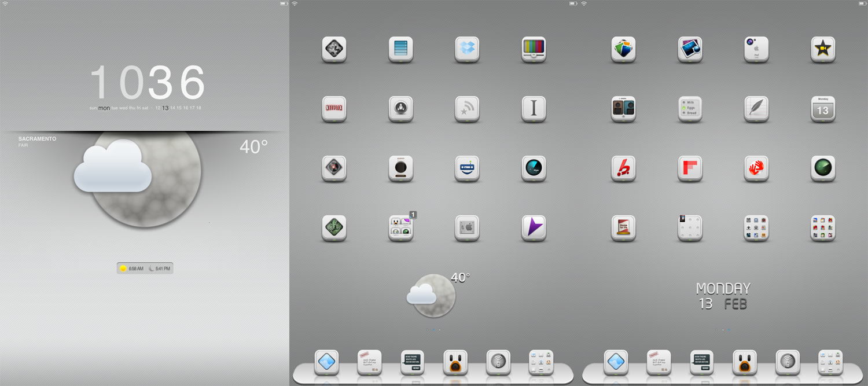Launch the green radar Find My iPhone icon
The width and height of the screenshot is (868, 386).
823,168
